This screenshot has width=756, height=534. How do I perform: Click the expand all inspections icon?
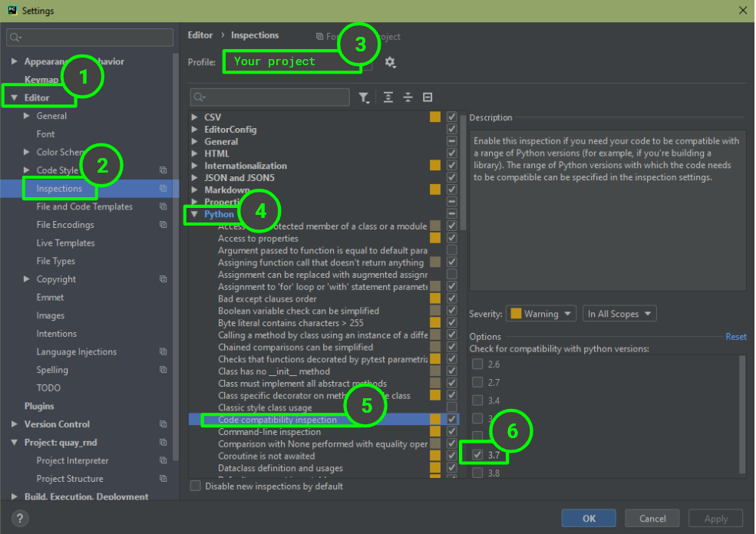point(388,97)
